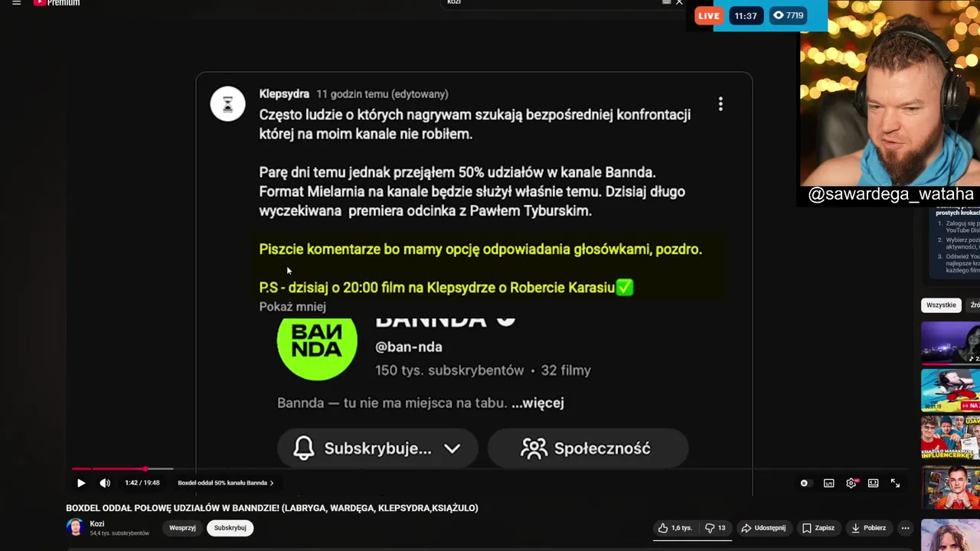This screenshot has width=980, height=551.
Task: Click the Wesprzyj support button
Action: point(182,528)
